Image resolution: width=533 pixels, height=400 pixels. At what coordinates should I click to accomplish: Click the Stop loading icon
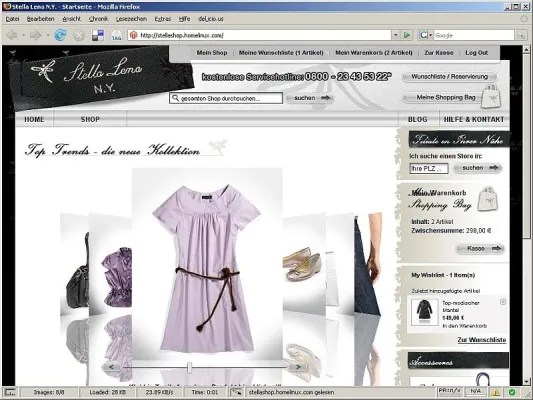point(79,35)
